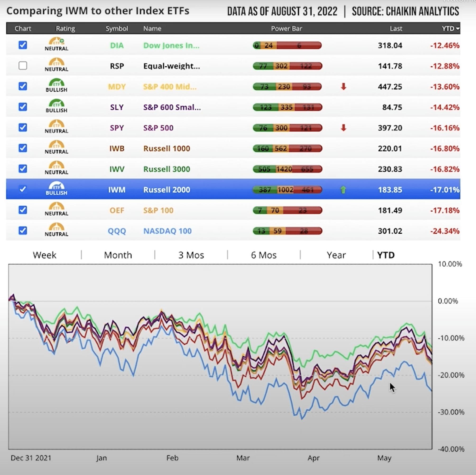Click green up arrow in IWM row

coord(343,190)
